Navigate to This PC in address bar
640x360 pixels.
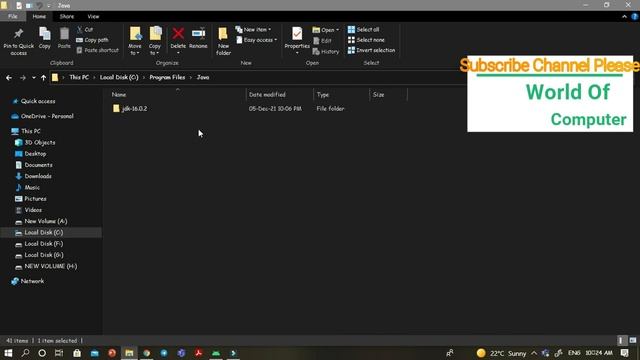(x=79, y=77)
